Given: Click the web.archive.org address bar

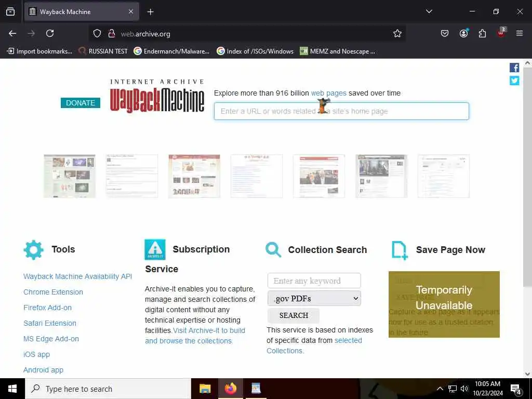Looking at the screenshot, I should (x=247, y=34).
